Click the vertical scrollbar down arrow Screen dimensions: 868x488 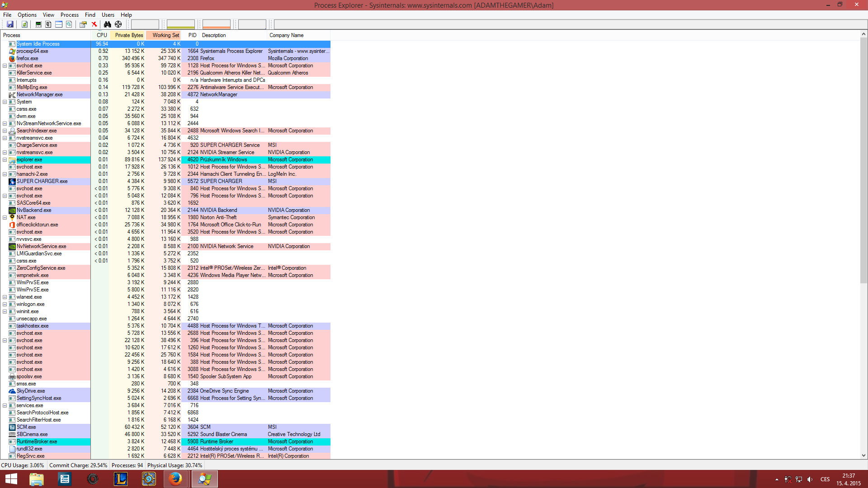863,455
